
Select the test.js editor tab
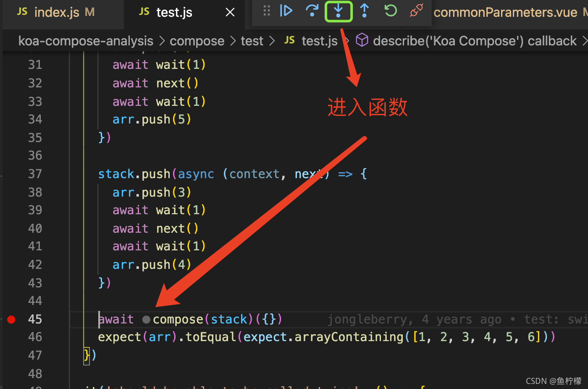pyautogui.click(x=174, y=13)
